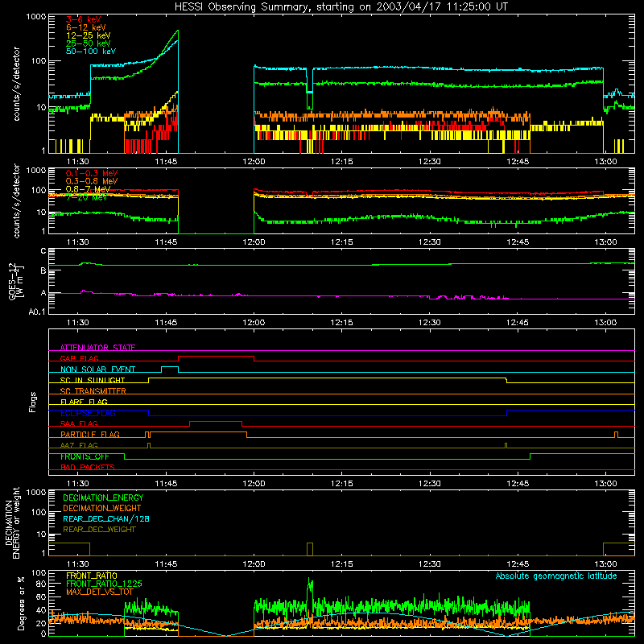Click the Absolute geomagnetic latitude label

pos(556,576)
